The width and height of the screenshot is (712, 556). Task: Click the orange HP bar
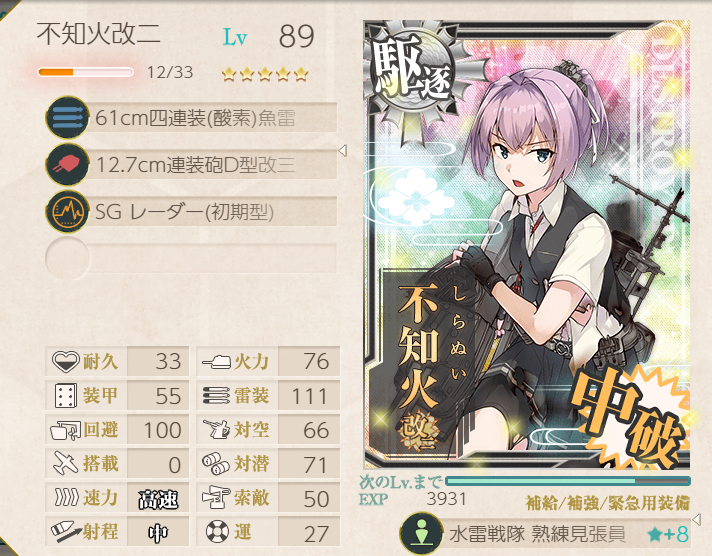(x=85, y=72)
